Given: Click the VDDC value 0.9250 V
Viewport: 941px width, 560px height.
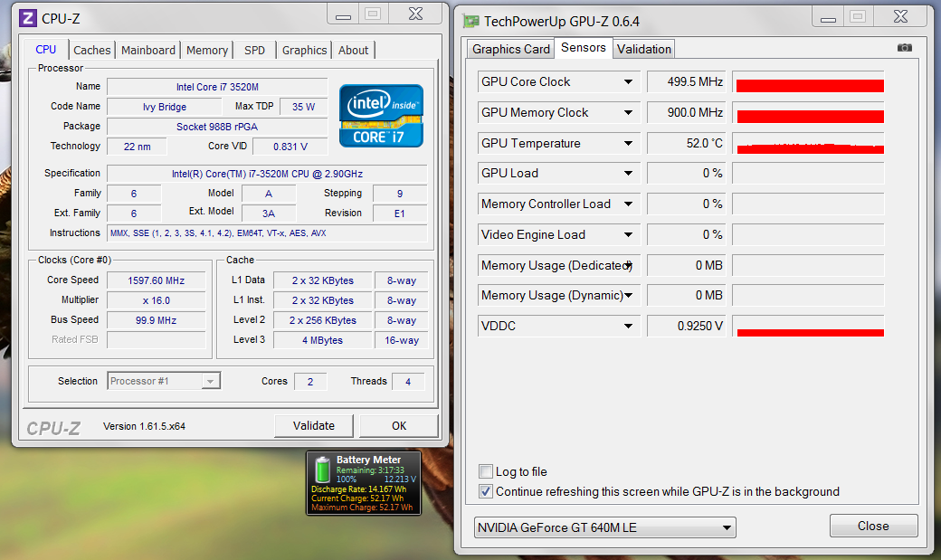Looking at the screenshot, I should pyautogui.click(x=686, y=326).
